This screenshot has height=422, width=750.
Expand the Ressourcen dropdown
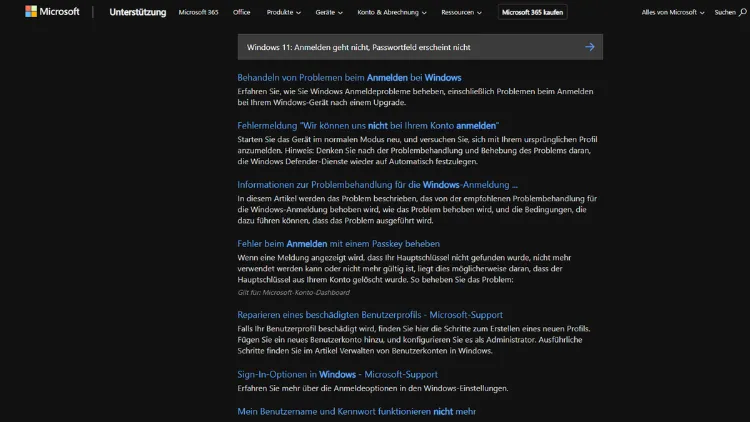pos(462,12)
